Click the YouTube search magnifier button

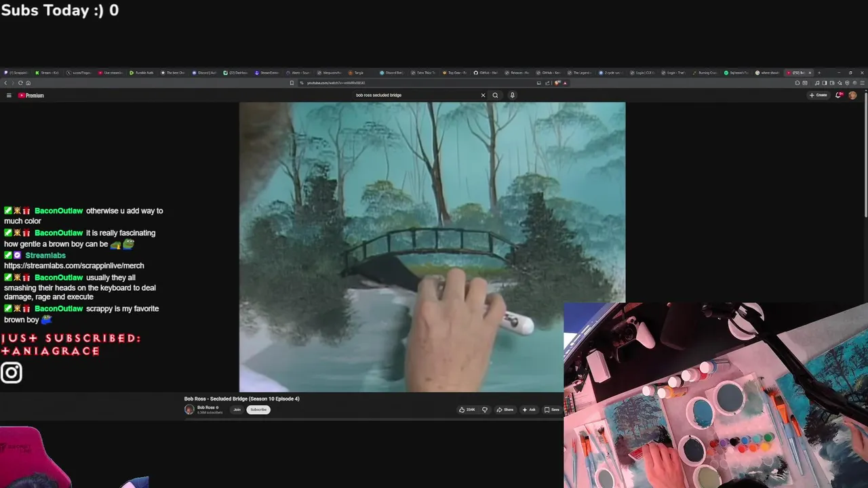[x=495, y=95]
